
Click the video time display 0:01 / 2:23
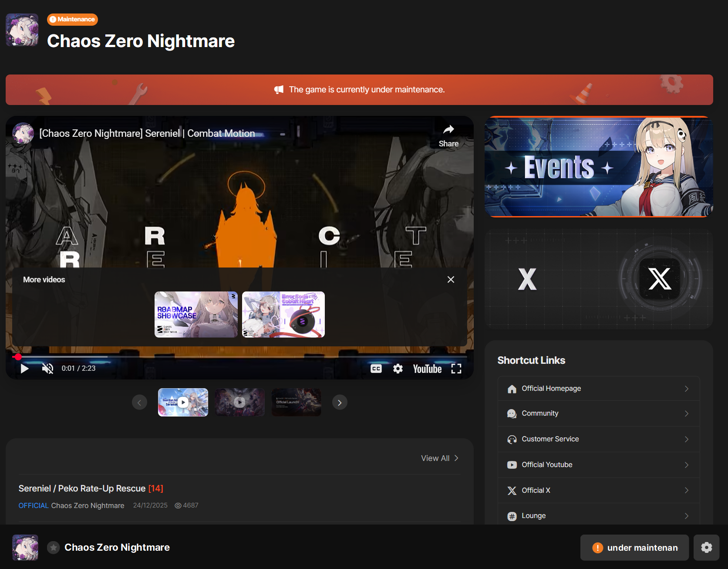click(x=78, y=368)
